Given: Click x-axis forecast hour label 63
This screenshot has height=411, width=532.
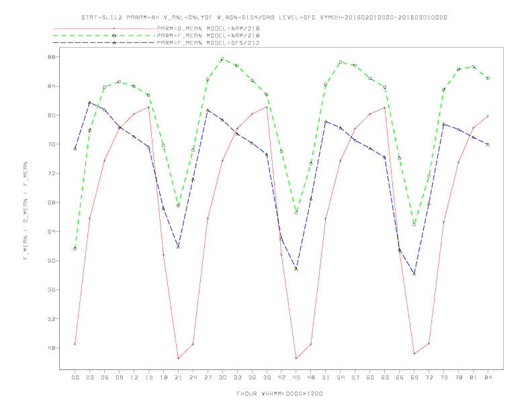Looking at the screenshot, I should pos(385,377).
